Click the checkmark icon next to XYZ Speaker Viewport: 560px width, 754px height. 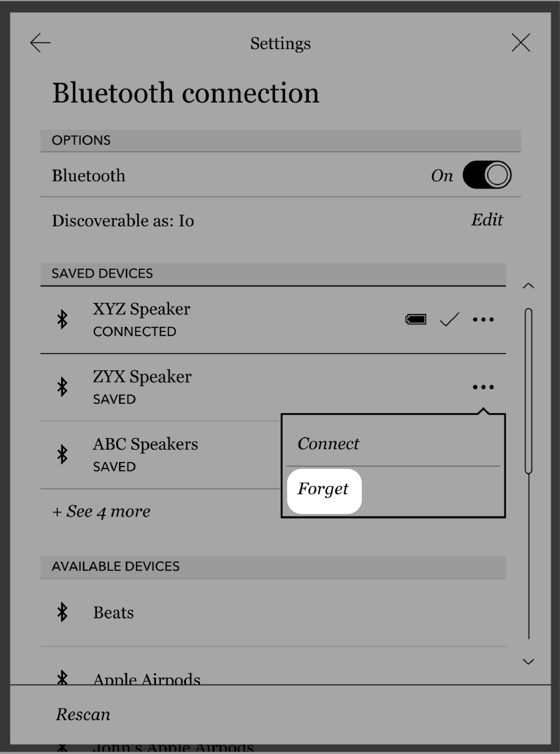click(449, 319)
